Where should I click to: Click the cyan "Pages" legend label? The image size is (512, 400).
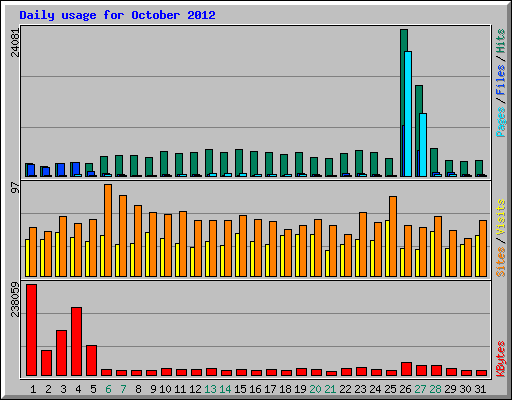[500, 122]
